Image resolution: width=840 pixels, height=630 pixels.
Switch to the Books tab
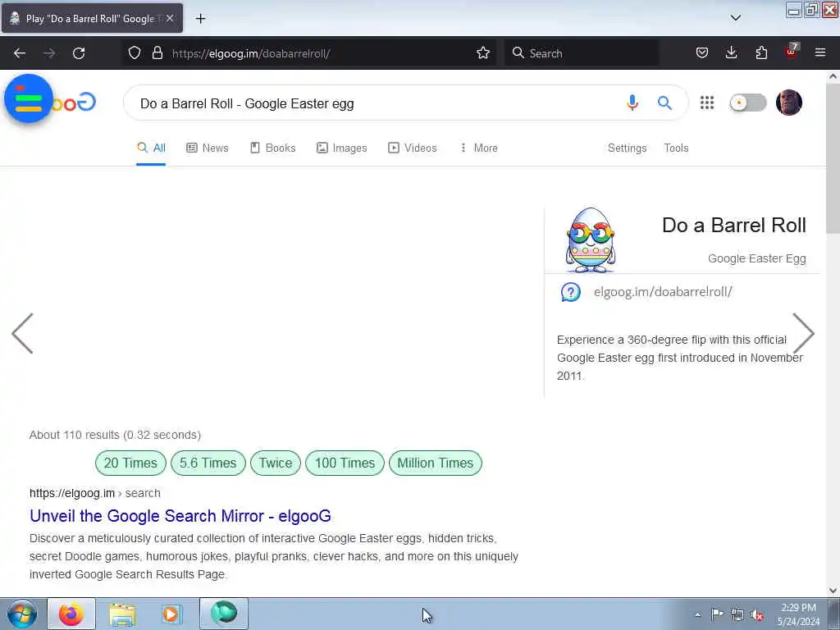click(272, 148)
